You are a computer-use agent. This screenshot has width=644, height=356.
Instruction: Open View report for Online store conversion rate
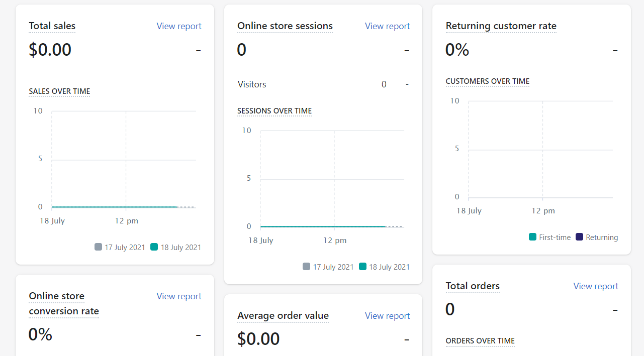click(x=179, y=296)
